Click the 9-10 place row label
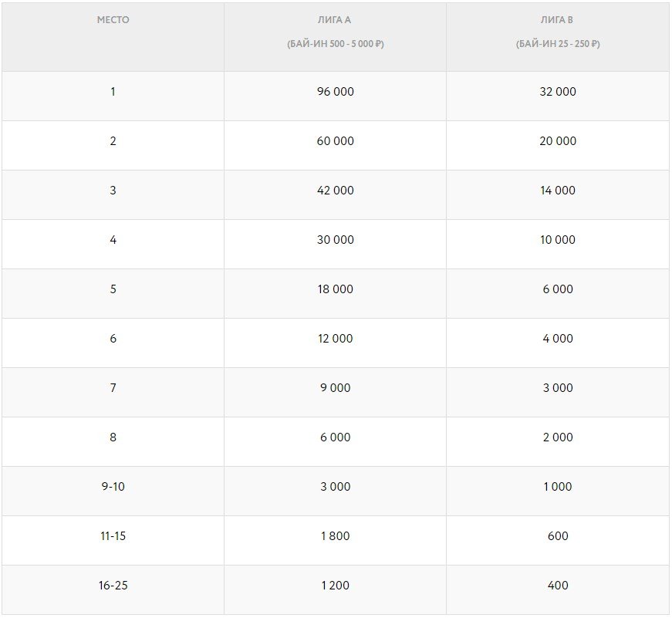Viewport: 672px width, 618px height. pyautogui.click(x=113, y=487)
